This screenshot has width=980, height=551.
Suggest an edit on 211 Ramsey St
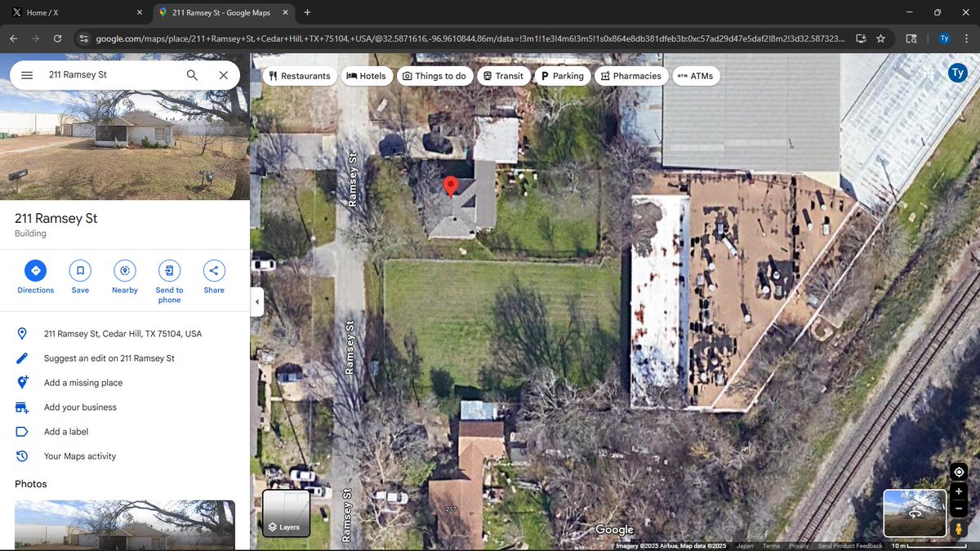tap(125, 358)
